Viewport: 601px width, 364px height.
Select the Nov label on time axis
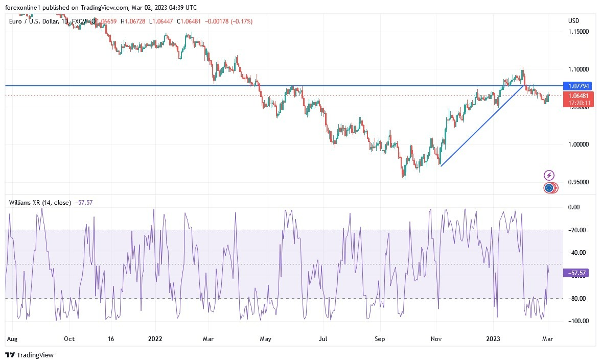[x=435, y=338]
